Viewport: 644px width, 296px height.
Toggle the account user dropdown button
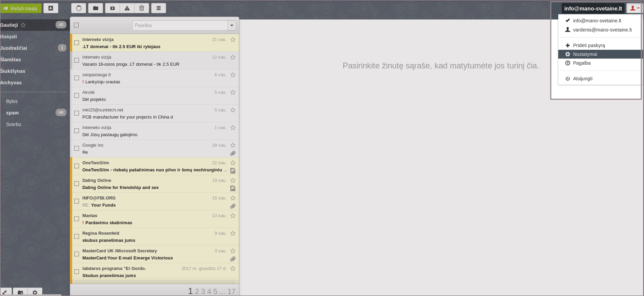click(633, 8)
